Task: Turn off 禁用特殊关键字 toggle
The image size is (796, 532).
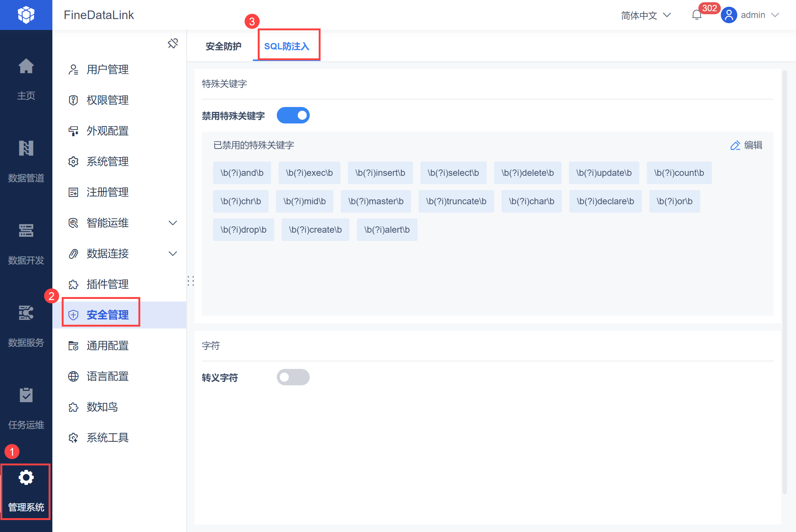Action: click(293, 116)
